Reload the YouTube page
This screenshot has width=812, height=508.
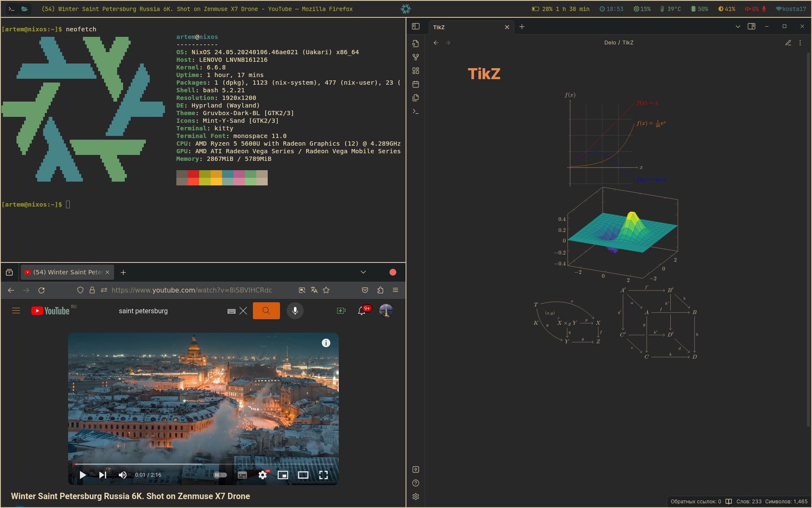pos(41,290)
